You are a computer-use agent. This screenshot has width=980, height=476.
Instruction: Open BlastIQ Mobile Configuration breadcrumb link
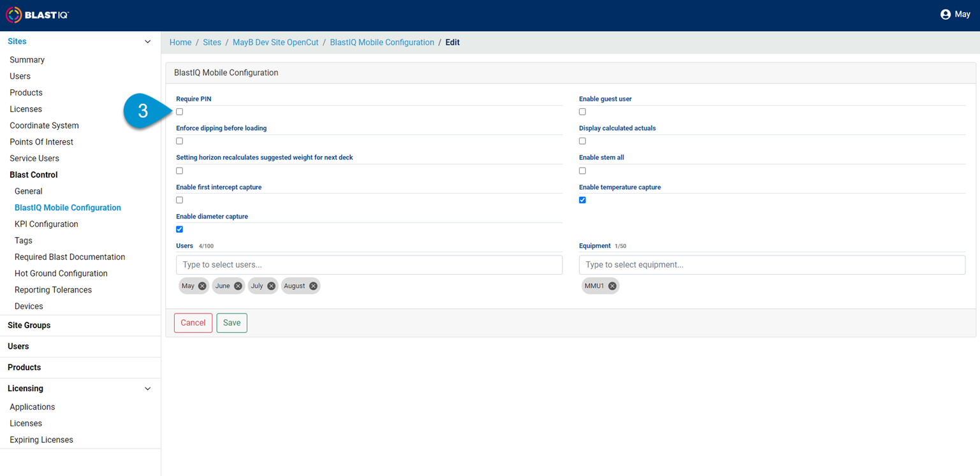382,42
